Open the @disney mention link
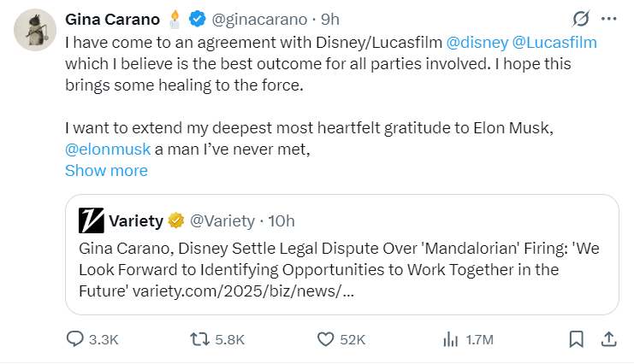The width and height of the screenshot is (634, 364). click(476, 42)
